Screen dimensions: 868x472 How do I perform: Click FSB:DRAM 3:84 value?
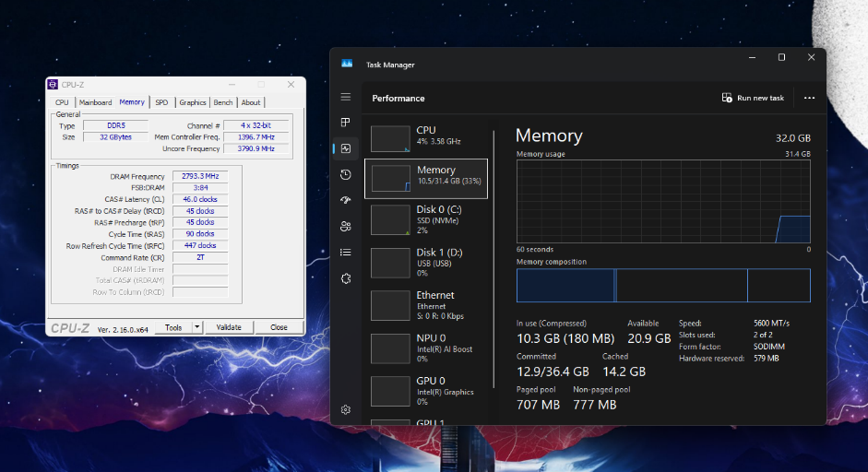tap(200, 187)
